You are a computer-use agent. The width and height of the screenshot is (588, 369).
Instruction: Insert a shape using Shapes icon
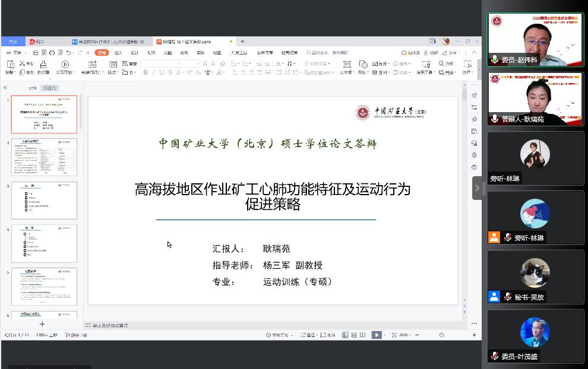[363, 64]
